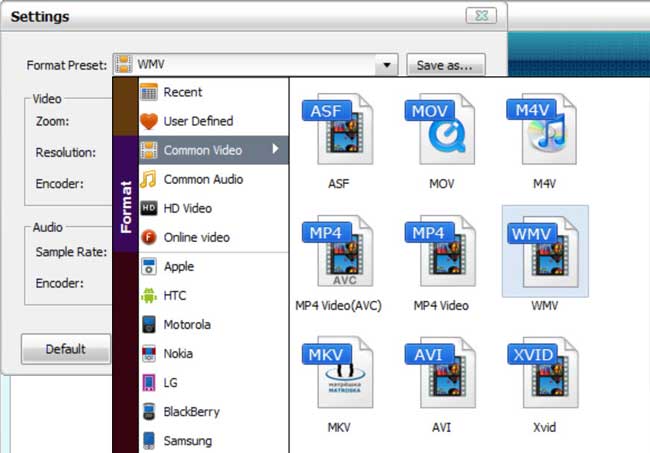Click the Xvid caption text

tap(544, 427)
